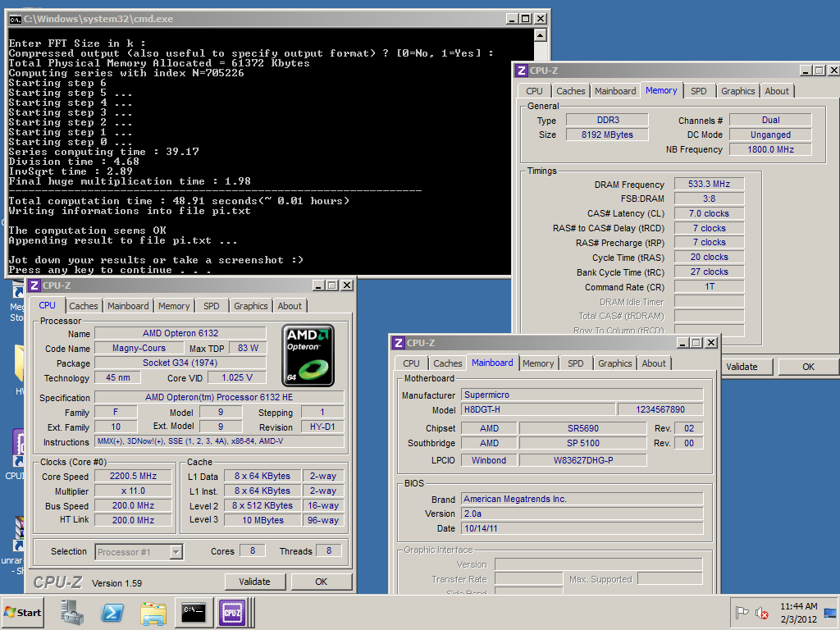
Task: Select Caches tab in Mainboard window
Action: (x=447, y=363)
